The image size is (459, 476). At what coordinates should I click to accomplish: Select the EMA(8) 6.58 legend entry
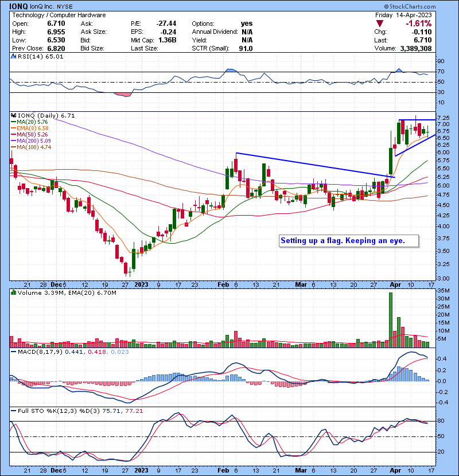(x=29, y=128)
